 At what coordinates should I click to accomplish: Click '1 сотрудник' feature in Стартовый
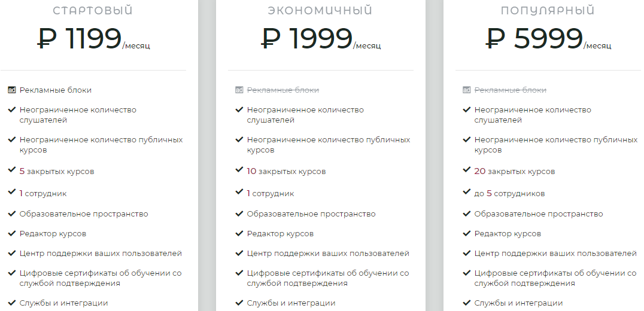click(x=43, y=194)
